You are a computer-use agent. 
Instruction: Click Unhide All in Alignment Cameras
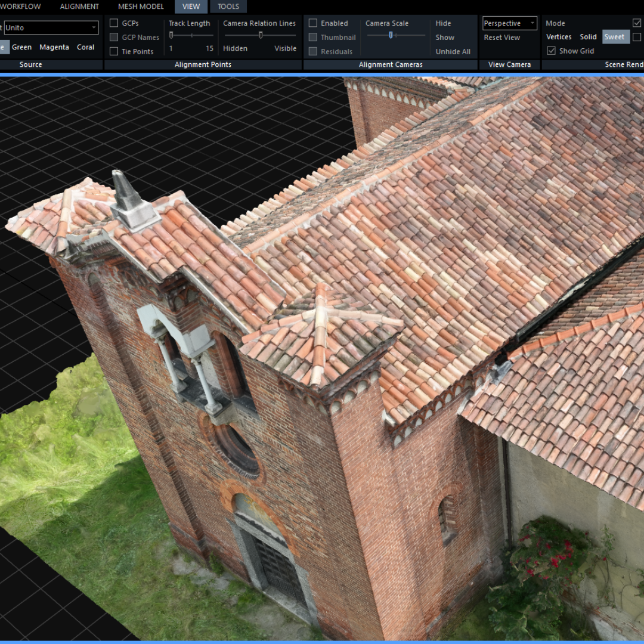point(453,51)
